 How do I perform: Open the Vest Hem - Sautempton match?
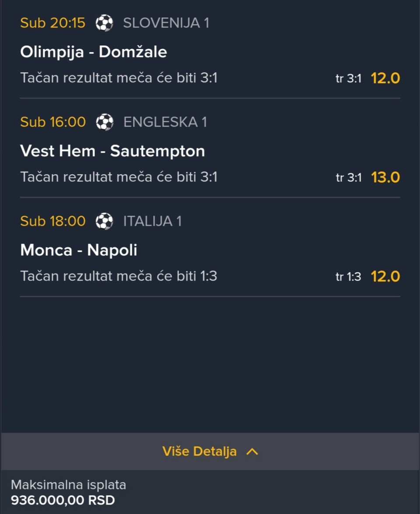[112, 151]
